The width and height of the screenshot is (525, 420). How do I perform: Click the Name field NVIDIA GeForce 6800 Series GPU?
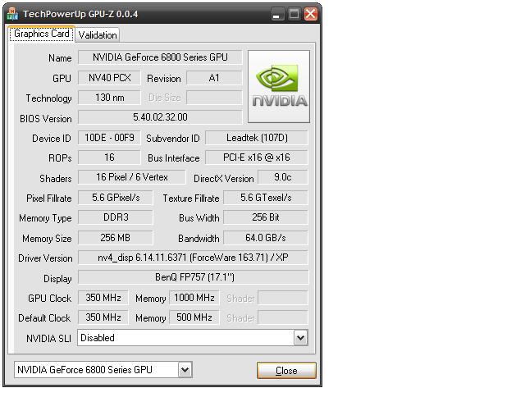160,57
